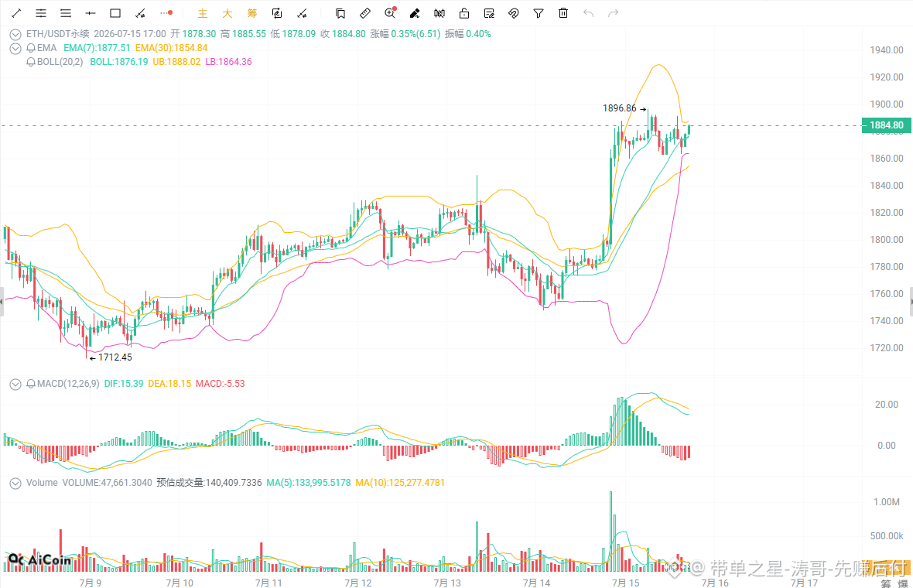The height and width of the screenshot is (588, 913).
Task: Click the 7月 12 date label
Action: 357,583
